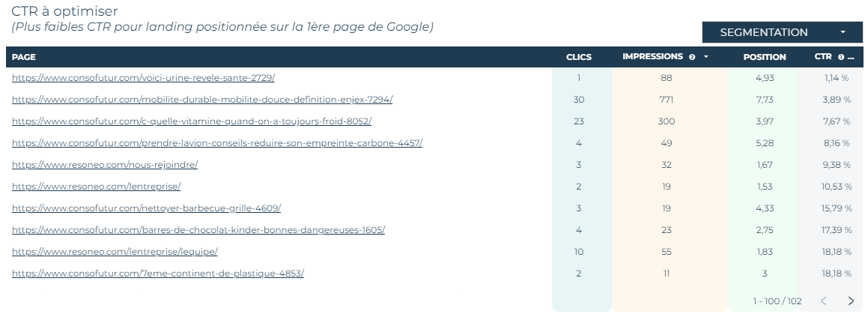Open the voici-urine-revele-sante-2729 link

click(143, 78)
